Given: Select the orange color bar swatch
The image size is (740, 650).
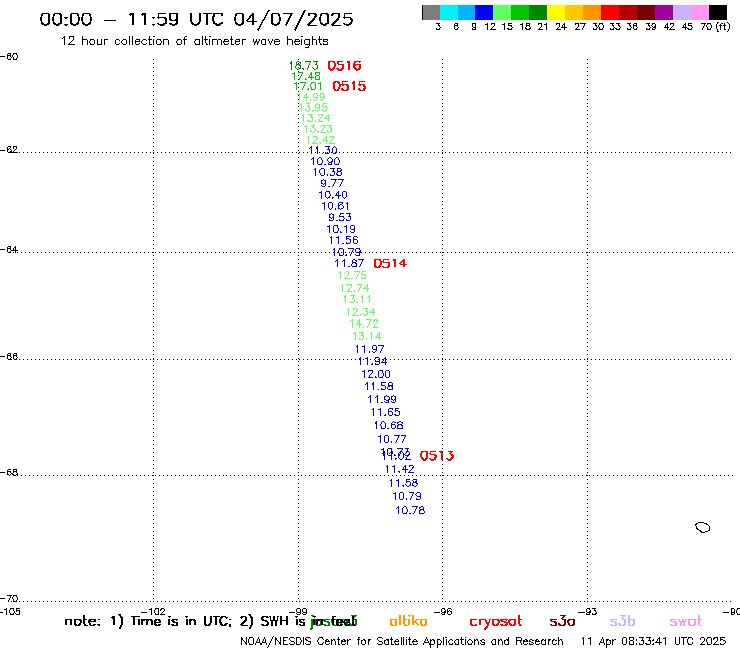Looking at the screenshot, I should click(x=592, y=12).
